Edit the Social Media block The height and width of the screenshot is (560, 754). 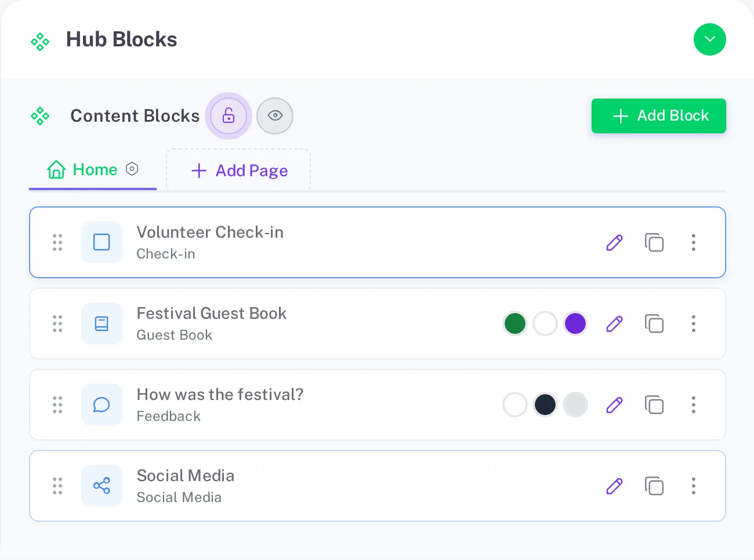(x=615, y=486)
